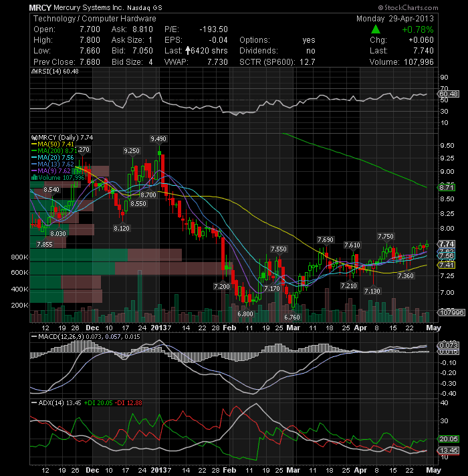Click the 6.760 low price label
The height and width of the screenshot is (476, 468).
pos(292,318)
